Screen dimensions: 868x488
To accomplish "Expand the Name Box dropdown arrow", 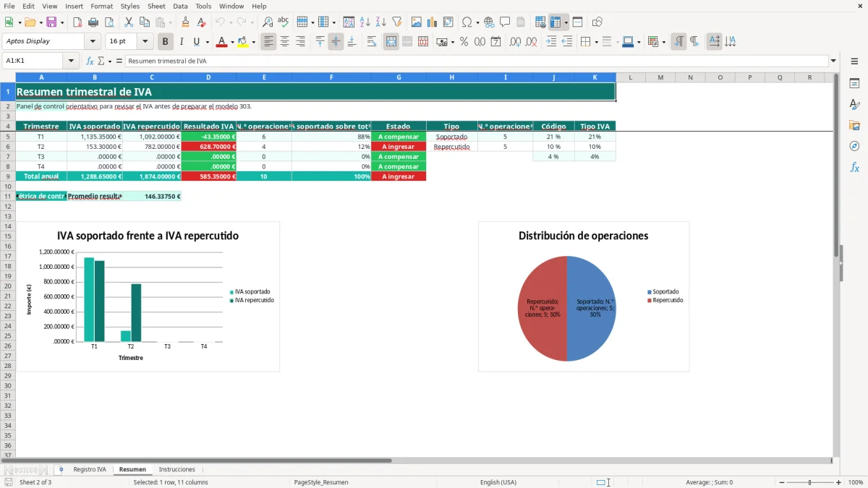I will tap(71, 61).
